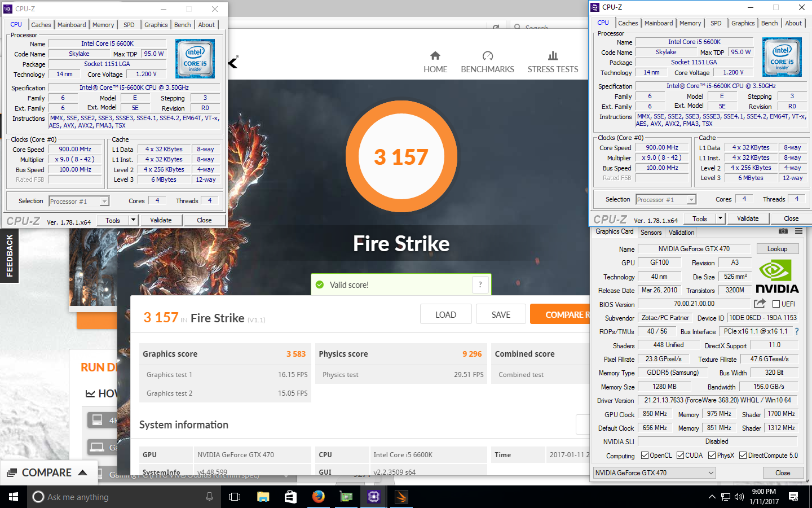Open the Tools dropdown arrow in left CPU-Z
The width and height of the screenshot is (812, 508).
[x=133, y=220]
